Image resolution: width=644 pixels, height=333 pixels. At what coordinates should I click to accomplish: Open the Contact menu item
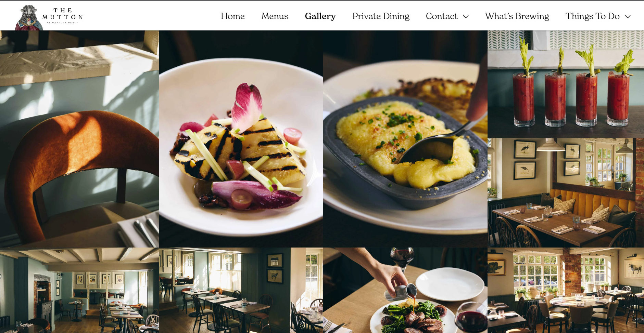point(442,16)
